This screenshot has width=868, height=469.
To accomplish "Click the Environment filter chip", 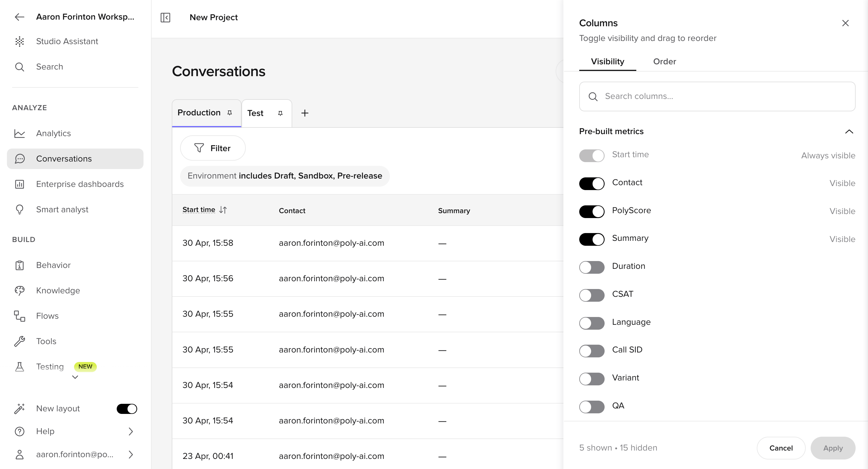I will coord(285,176).
